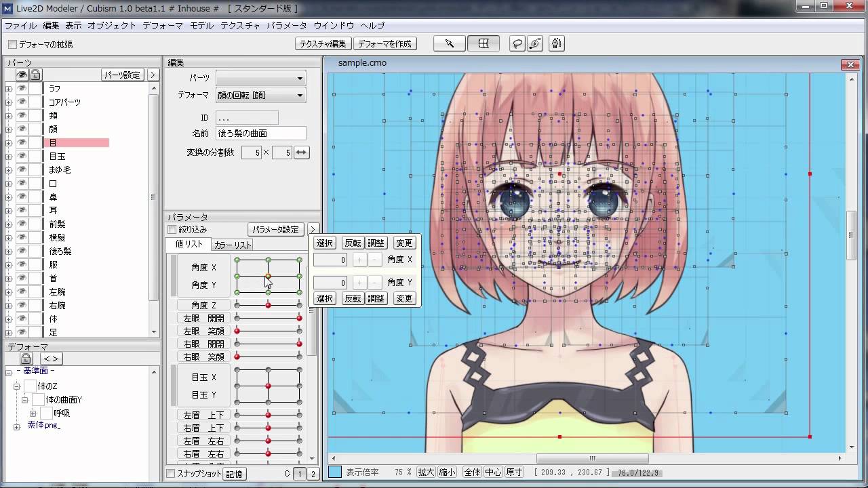Click snapshot slot button 2
868x488 pixels.
tap(313, 474)
